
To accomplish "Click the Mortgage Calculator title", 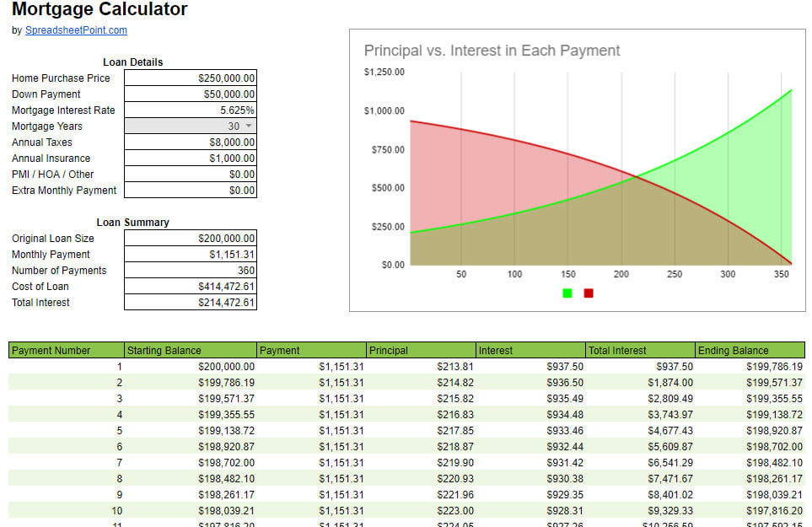I will (x=99, y=8).
